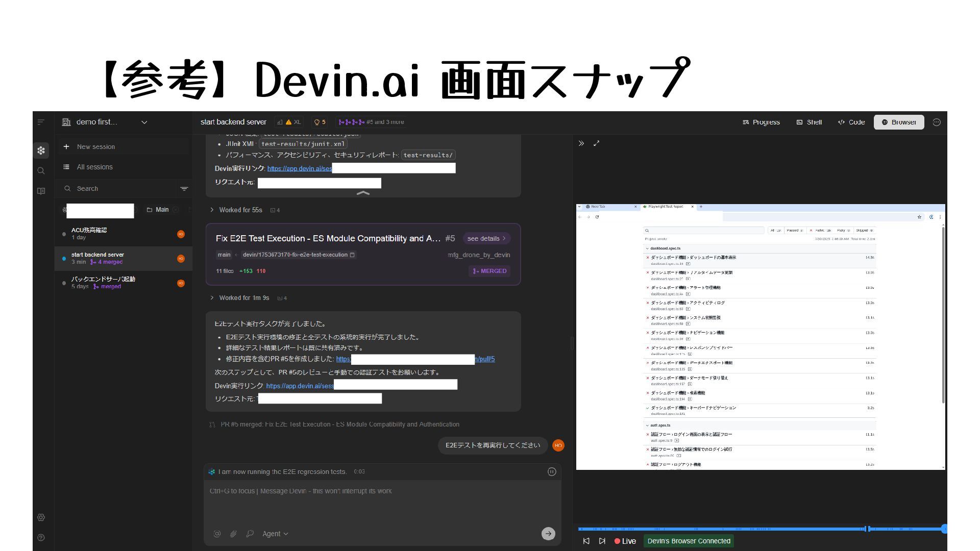The image size is (980, 551).
Task: Open the バックエンドサーバ起動 session
Action: tap(124, 283)
